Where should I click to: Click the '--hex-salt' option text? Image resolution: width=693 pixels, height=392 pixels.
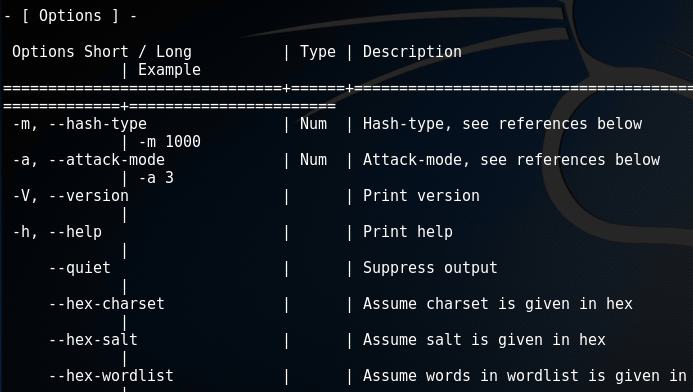click(x=93, y=339)
